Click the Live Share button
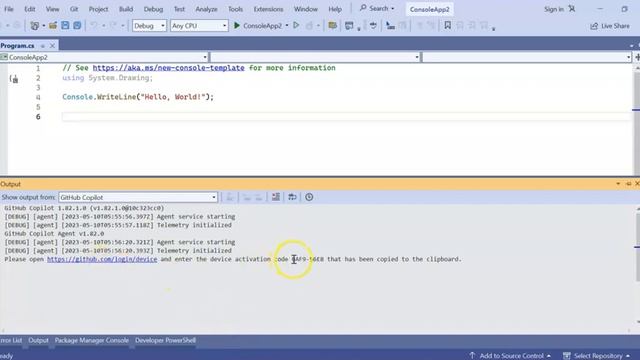This screenshot has width=640, height=360. pyautogui.click(x=610, y=26)
